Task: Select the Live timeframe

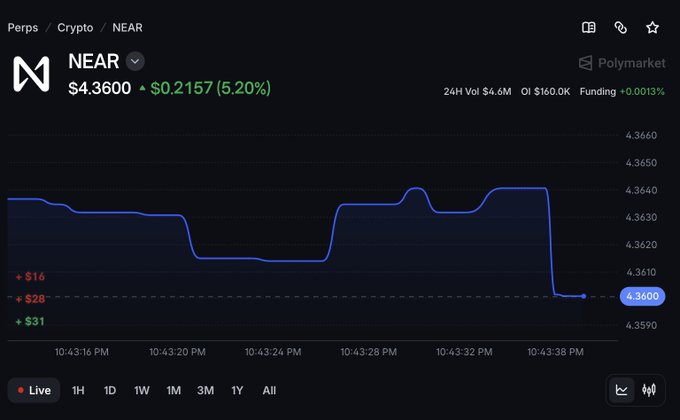Action: click(34, 390)
